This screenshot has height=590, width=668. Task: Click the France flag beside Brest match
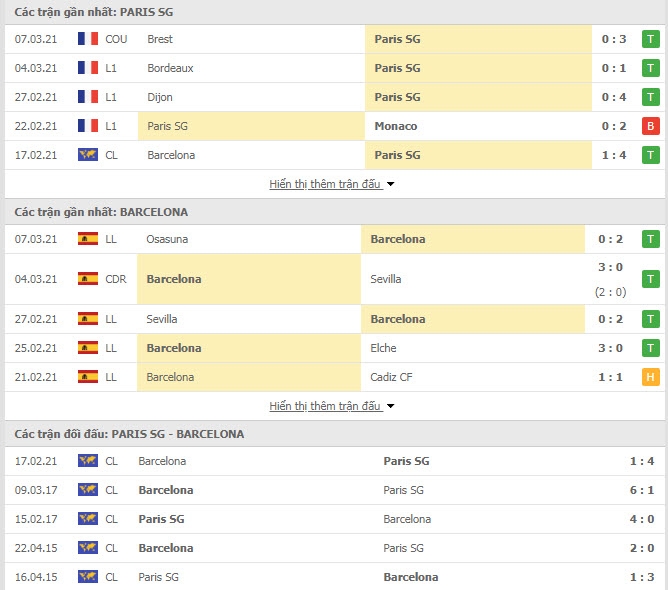click(x=88, y=39)
